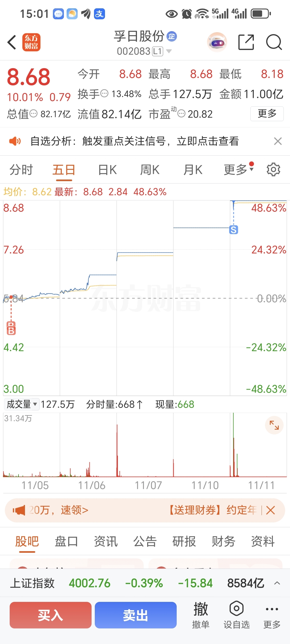290x644 pixels.
Task: Open chart settings gear icon
Action: pos(273,170)
